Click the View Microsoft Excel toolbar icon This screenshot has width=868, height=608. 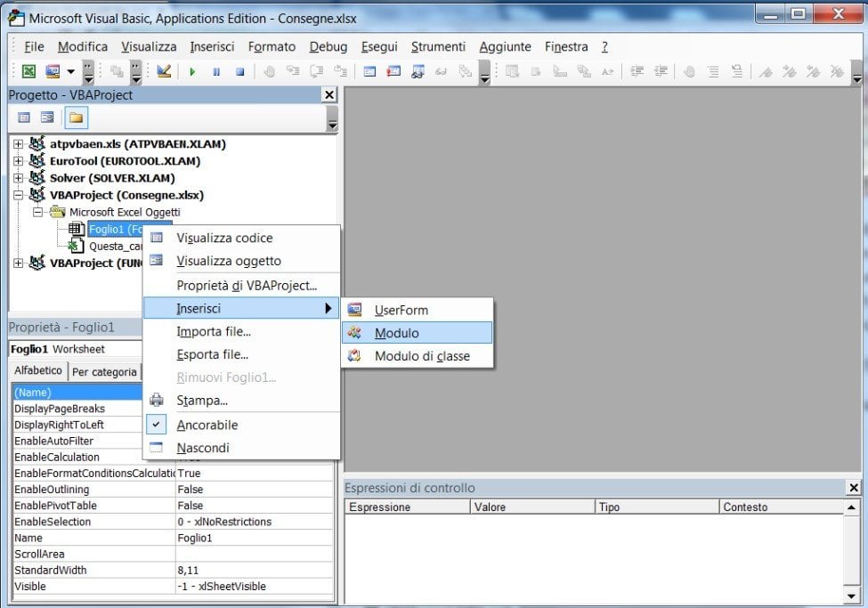tap(28, 71)
